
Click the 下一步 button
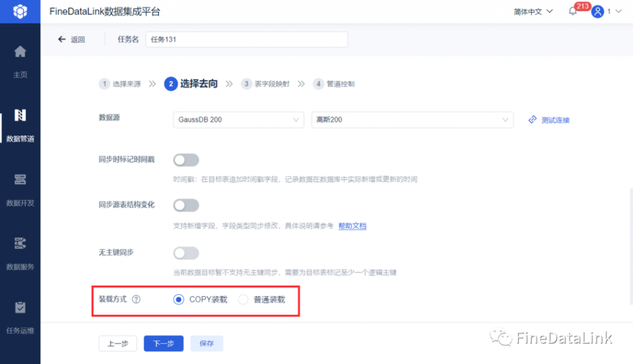tap(163, 344)
